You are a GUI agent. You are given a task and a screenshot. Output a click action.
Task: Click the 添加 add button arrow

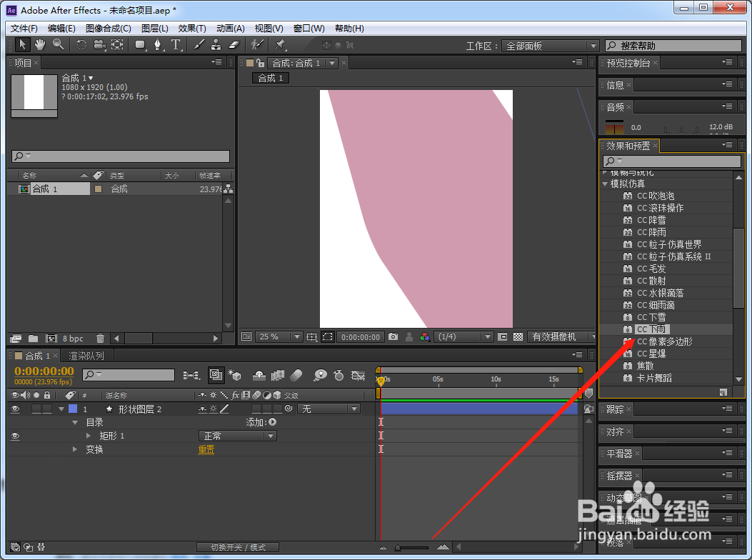pyautogui.click(x=272, y=422)
